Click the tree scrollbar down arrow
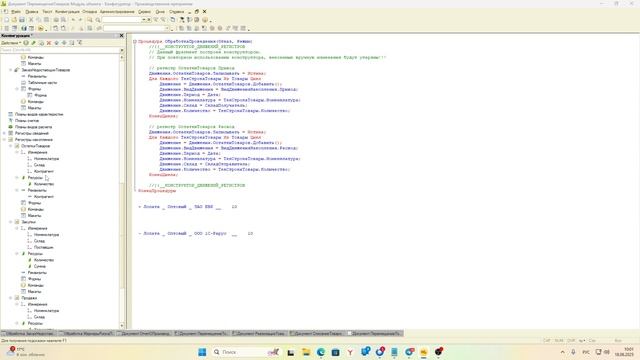Screen dimensions: 640x360 (122, 325)
